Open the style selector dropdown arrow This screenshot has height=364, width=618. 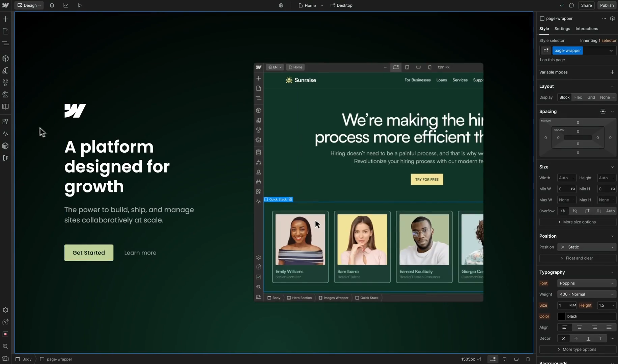coord(611,51)
